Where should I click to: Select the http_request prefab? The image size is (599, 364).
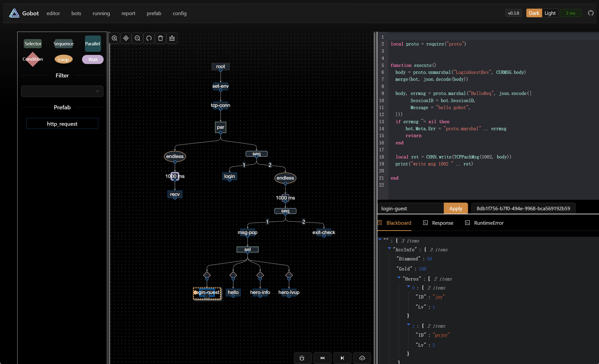click(x=62, y=124)
